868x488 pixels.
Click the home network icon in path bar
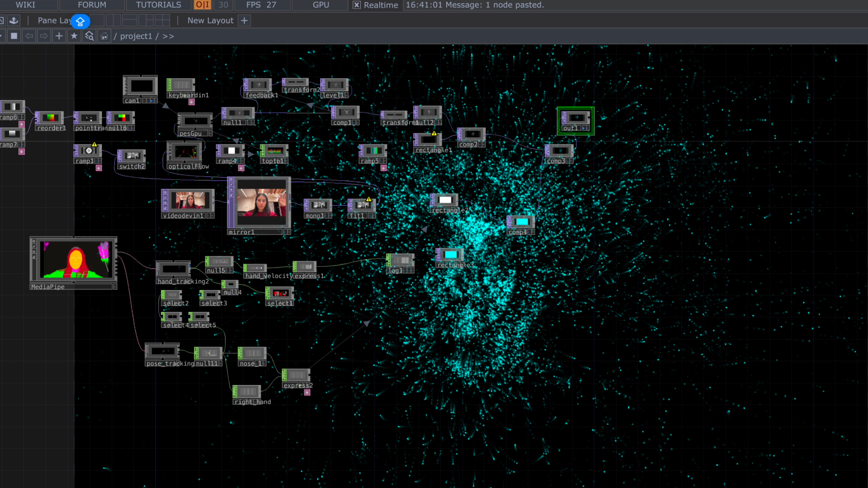tap(104, 36)
